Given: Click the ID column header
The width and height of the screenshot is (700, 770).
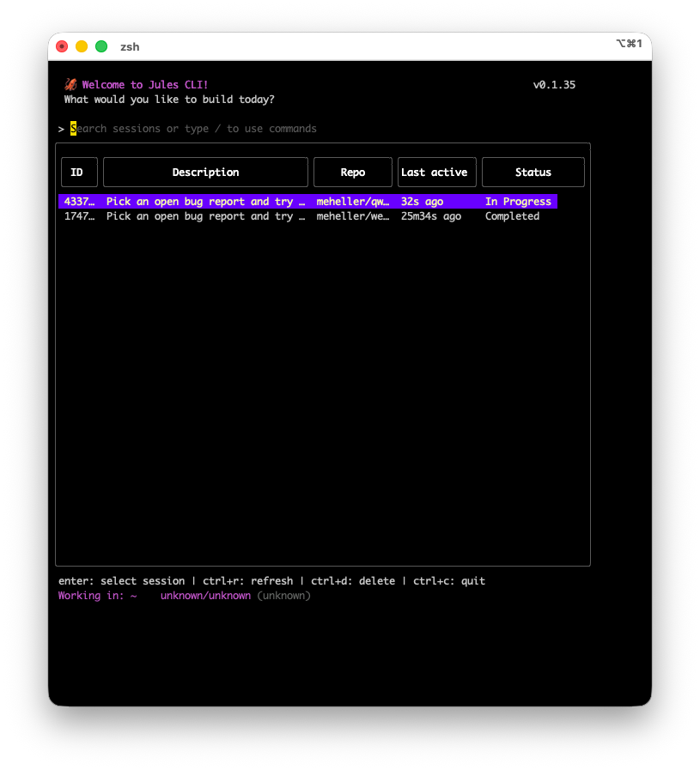Looking at the screenshot, I should point(79,173).
